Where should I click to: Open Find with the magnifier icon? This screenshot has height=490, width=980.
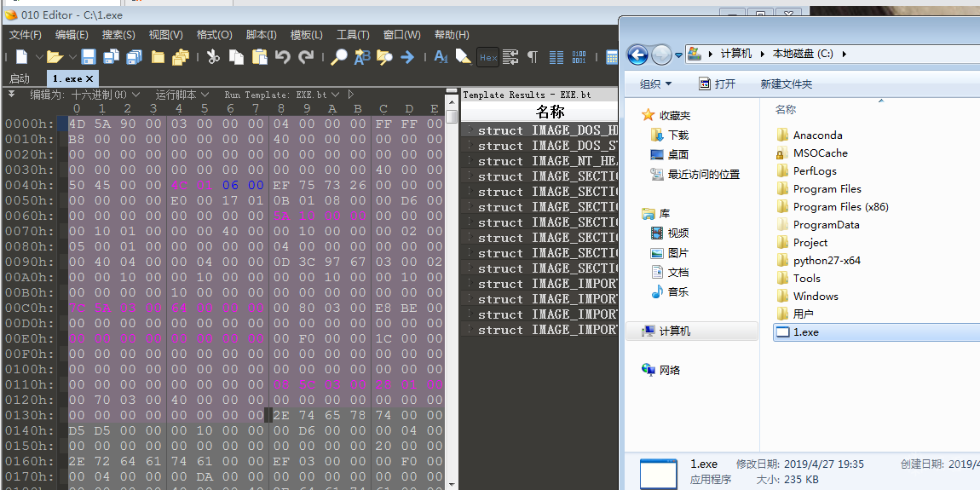[x=339, y=57]
